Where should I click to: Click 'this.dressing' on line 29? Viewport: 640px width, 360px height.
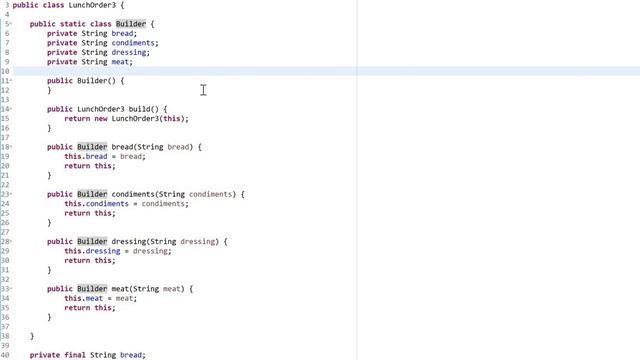(92, 251)
